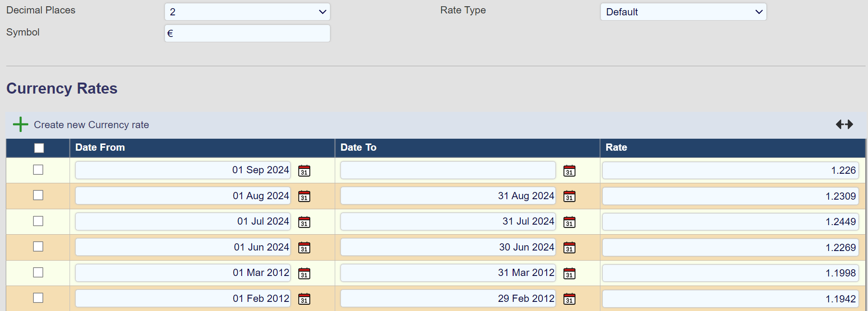Image resolution: width=868 pixels, height=311 pixels.
Task: Open the Decimal Places dropdown
Action: 247,12
